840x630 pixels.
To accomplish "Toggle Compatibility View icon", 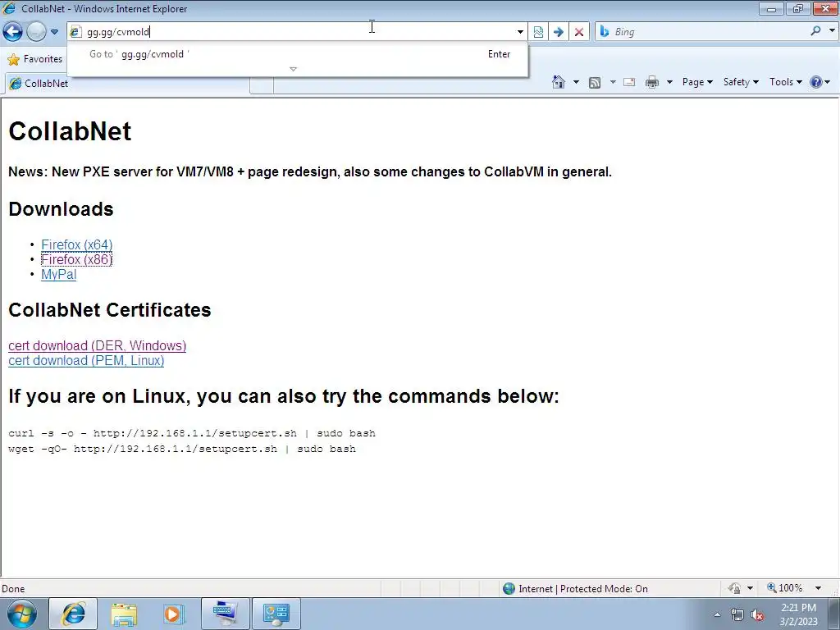I will (538, 32).
